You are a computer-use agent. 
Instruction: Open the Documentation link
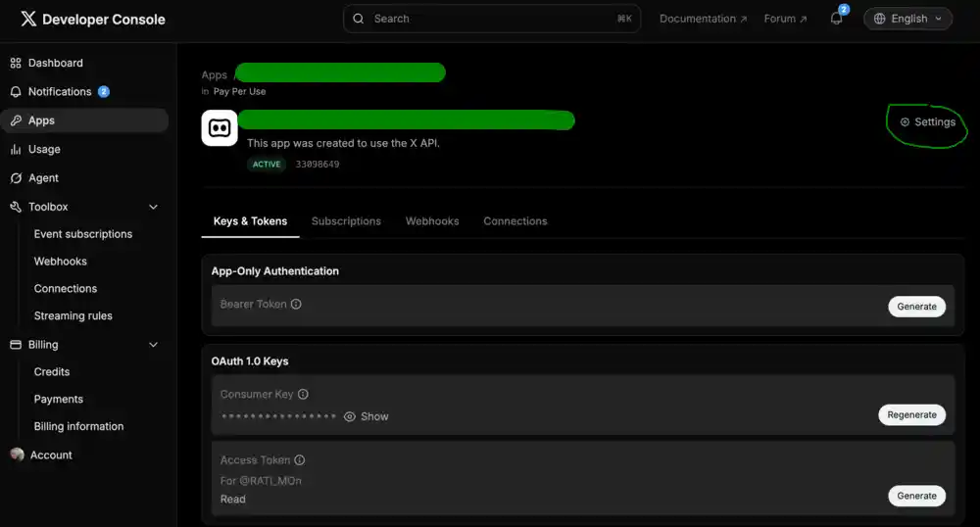[703, 19]
